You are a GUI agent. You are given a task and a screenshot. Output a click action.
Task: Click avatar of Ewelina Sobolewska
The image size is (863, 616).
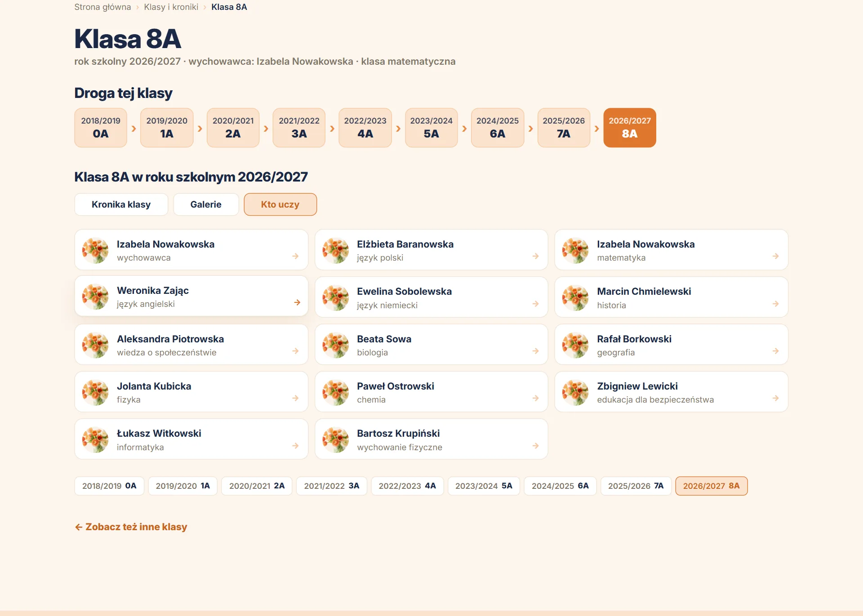click(x=335, y=297)
